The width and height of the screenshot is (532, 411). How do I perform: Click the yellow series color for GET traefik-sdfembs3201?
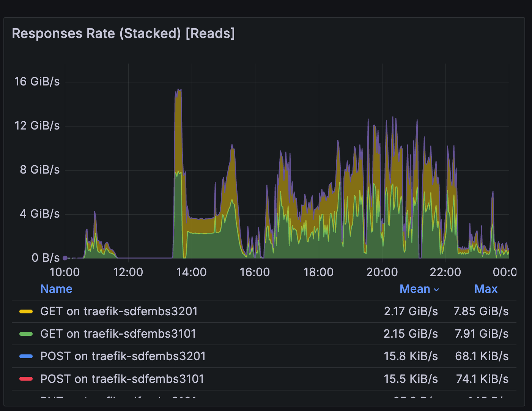coord(26,311)
